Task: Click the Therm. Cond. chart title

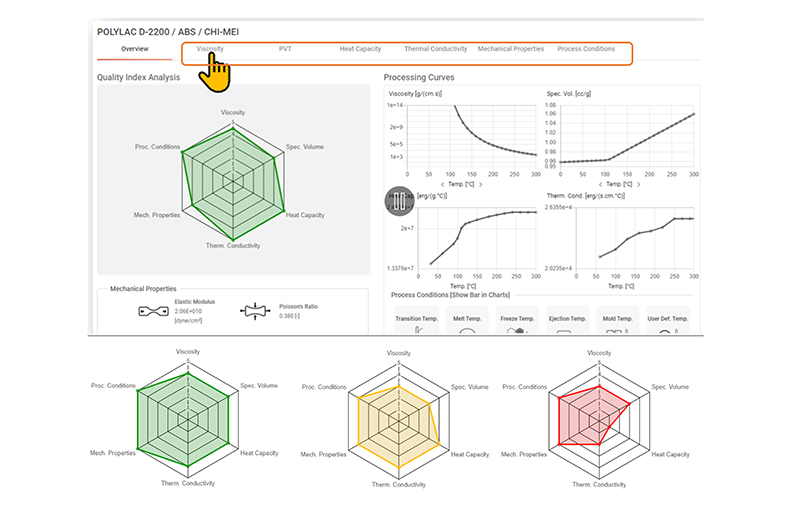Action: point(585,196)
